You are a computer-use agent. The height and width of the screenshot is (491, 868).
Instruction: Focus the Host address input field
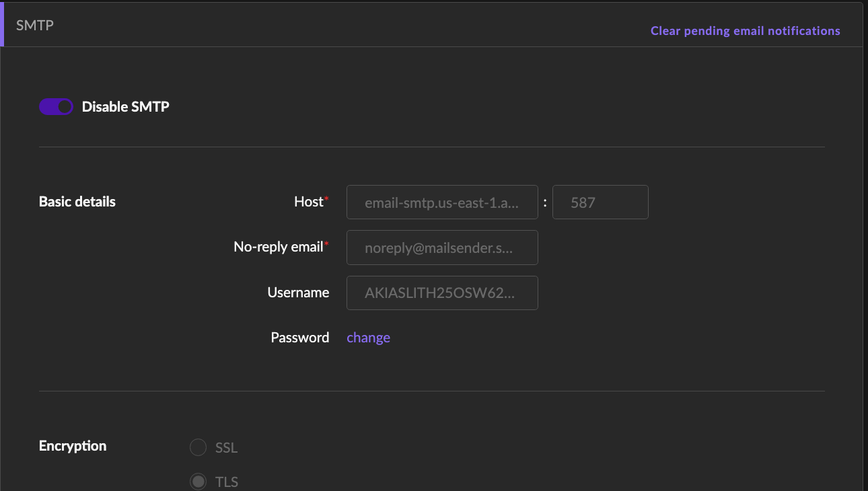pos(442,202)
